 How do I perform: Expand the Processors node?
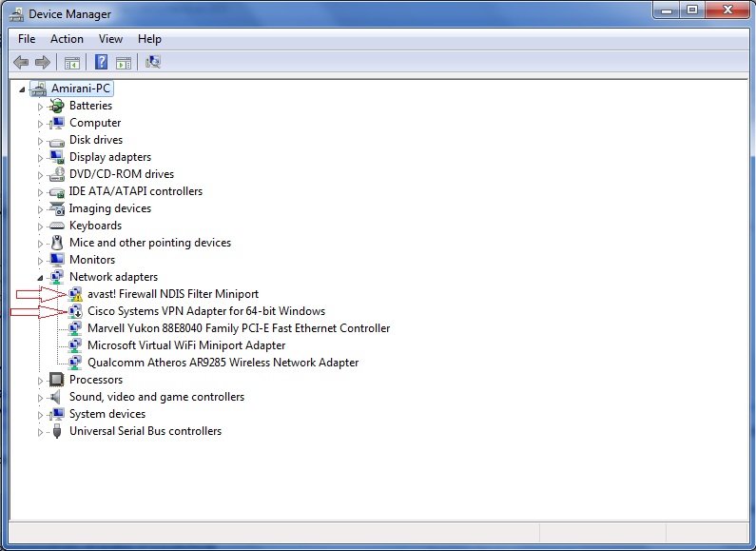[40, 381]
